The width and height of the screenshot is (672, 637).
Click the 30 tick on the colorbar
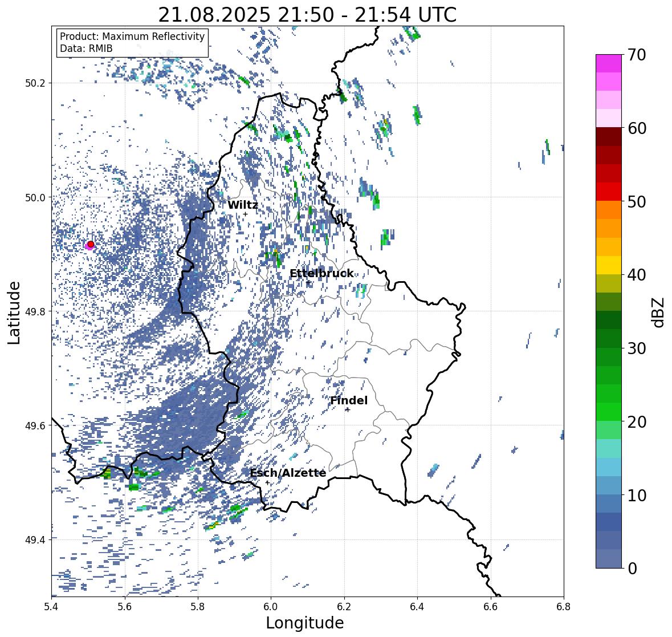click(x=637, y=348)
